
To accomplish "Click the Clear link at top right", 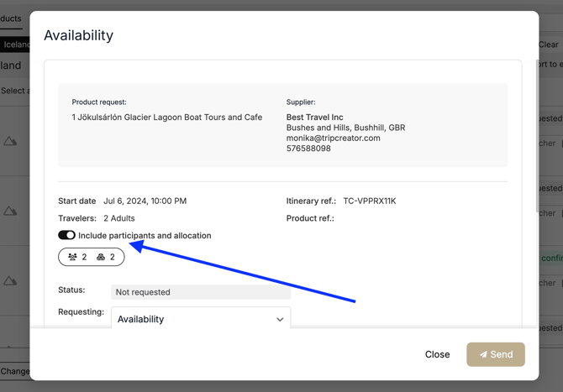I will (x=549, y=44).
